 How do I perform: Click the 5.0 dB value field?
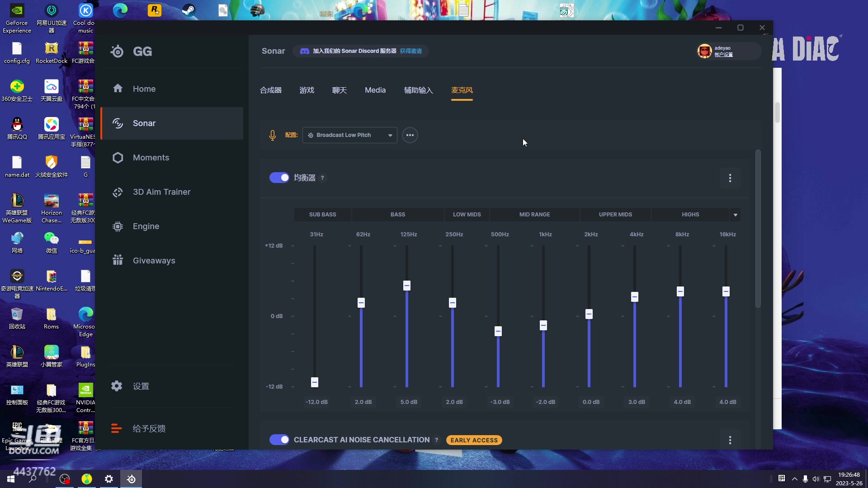(x=409, y=402)
